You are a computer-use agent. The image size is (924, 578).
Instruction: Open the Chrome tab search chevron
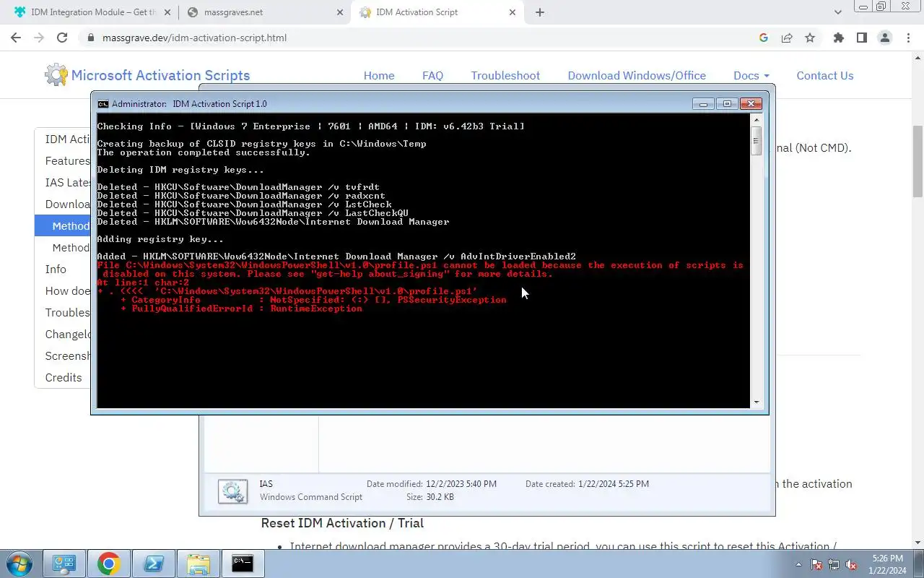point(838,12)
